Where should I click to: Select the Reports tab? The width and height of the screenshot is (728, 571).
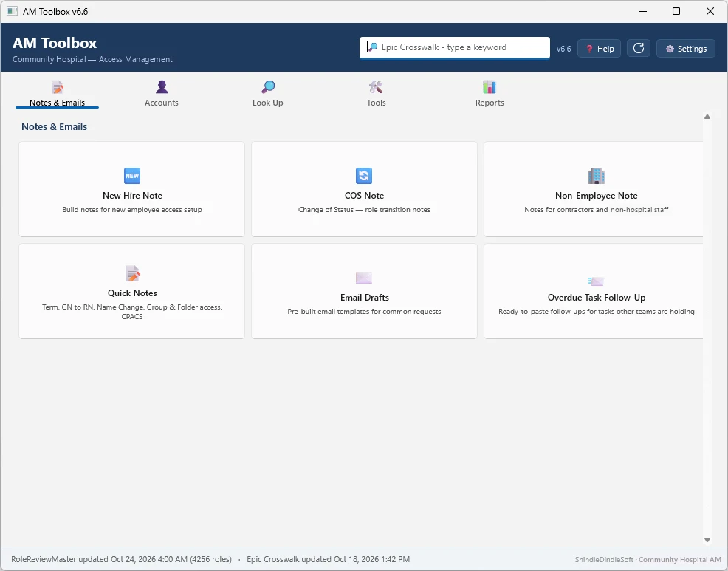pos(490,94)
